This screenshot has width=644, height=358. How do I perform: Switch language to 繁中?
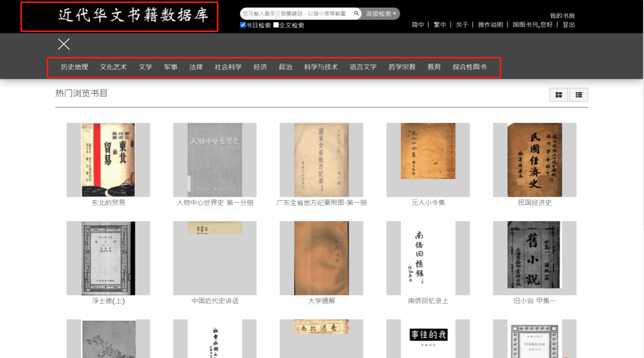click(x=439, y=25)
